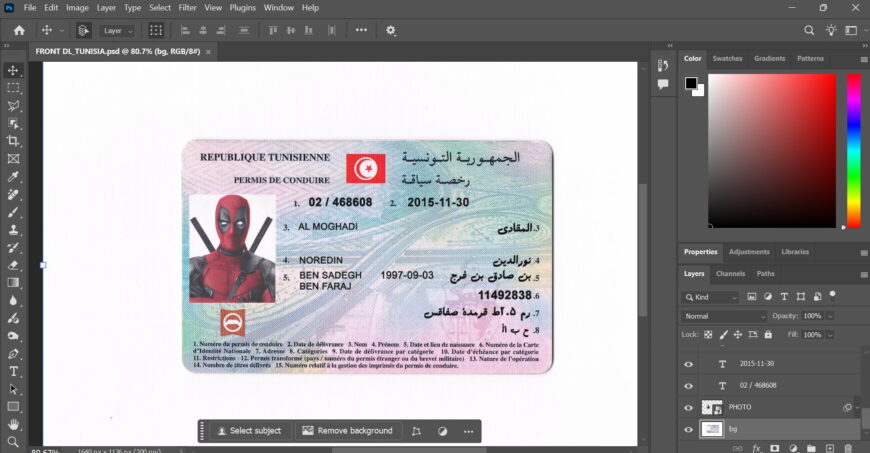Select the Frame tool
Screen dimensions: 870x453
click(13, 159)
